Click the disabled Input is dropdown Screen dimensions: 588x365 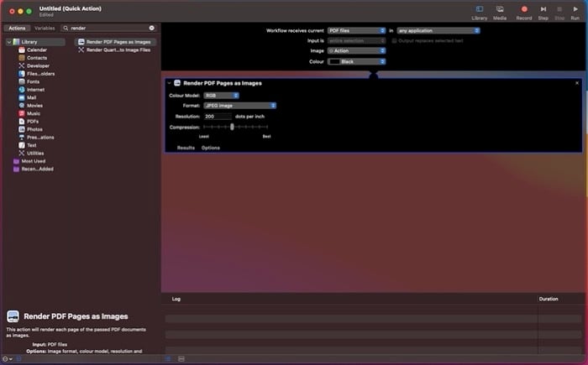click(357, 41)
